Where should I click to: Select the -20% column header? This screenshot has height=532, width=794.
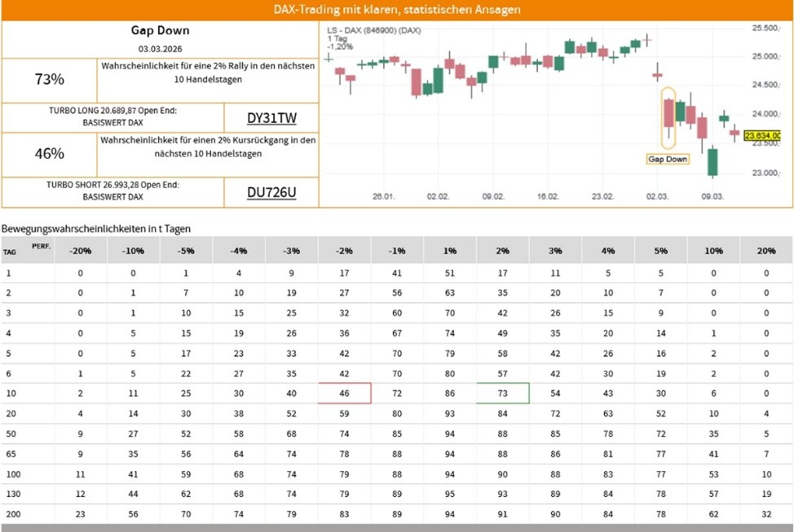tap(81, 250)
